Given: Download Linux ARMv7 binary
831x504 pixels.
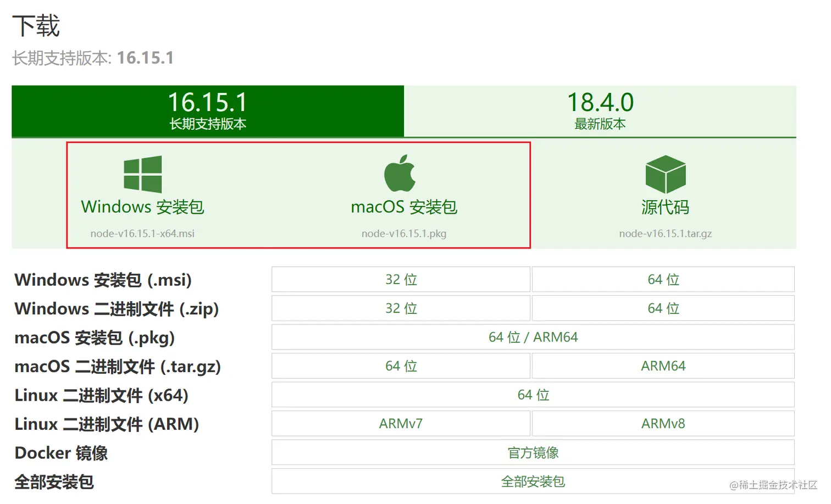Looking at the screenshot, I should coord(401,424).
